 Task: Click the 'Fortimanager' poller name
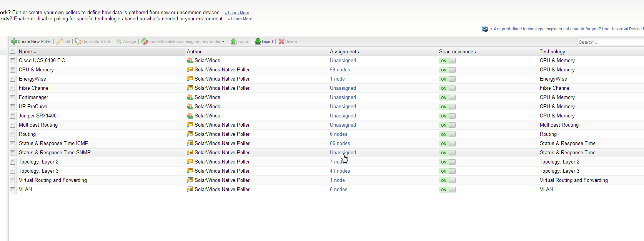pos(33,97)
